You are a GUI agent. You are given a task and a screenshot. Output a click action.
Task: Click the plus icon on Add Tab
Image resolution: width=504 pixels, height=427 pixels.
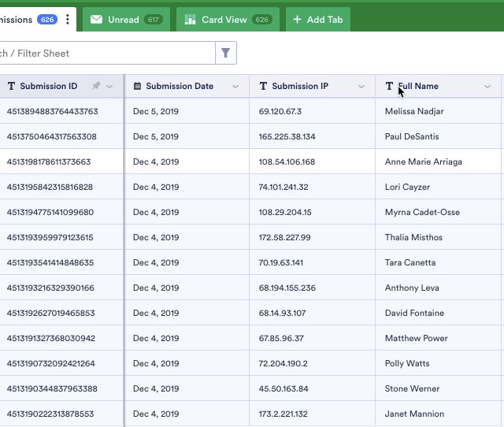point(298,20)
